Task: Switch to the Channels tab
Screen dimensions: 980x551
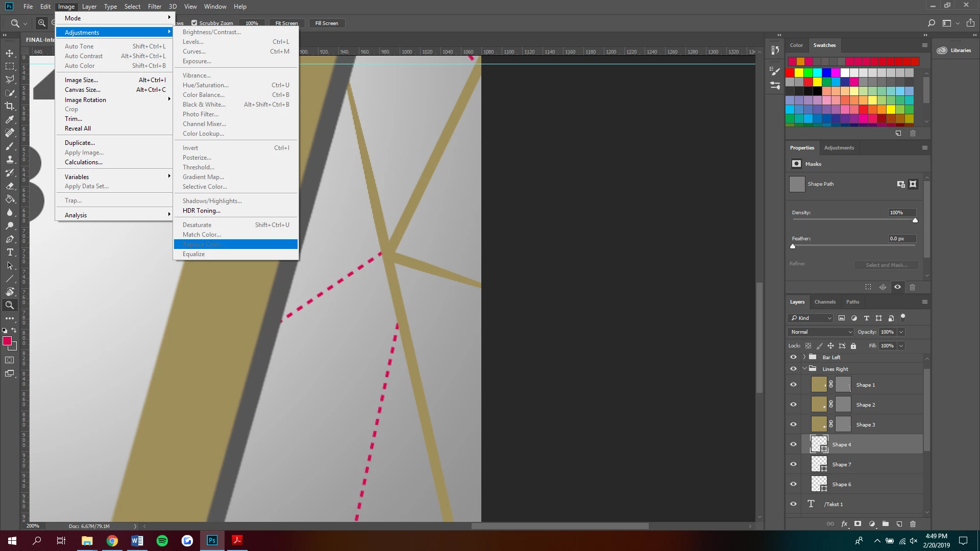Action: tap(825, 302)
